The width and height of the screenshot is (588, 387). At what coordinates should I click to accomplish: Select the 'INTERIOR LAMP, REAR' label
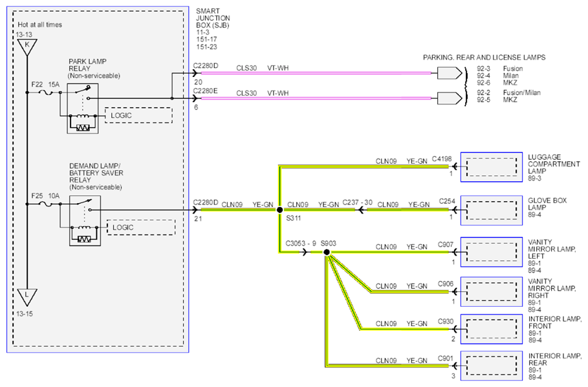pos(555,359)
